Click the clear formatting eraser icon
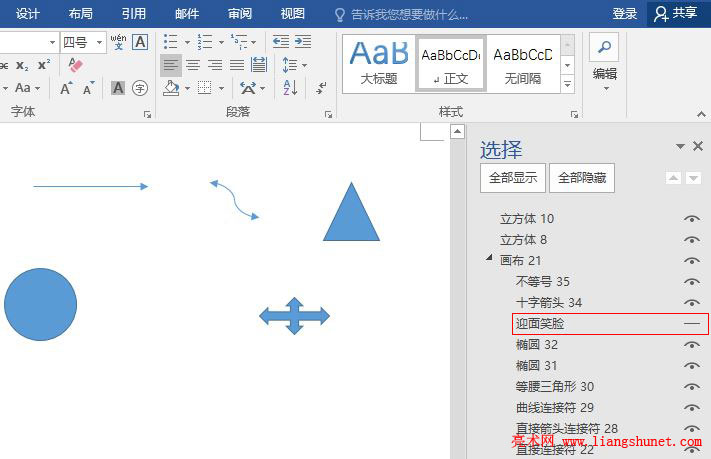Image resolution: width=711 pixels, height=459 pixels. (x=75, y=65)
